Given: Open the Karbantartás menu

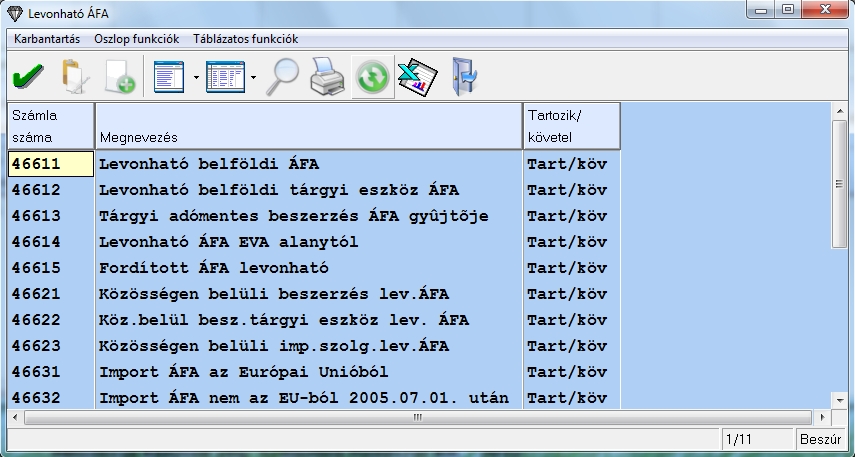Looking at the screenshot, I should pos(47,39).
